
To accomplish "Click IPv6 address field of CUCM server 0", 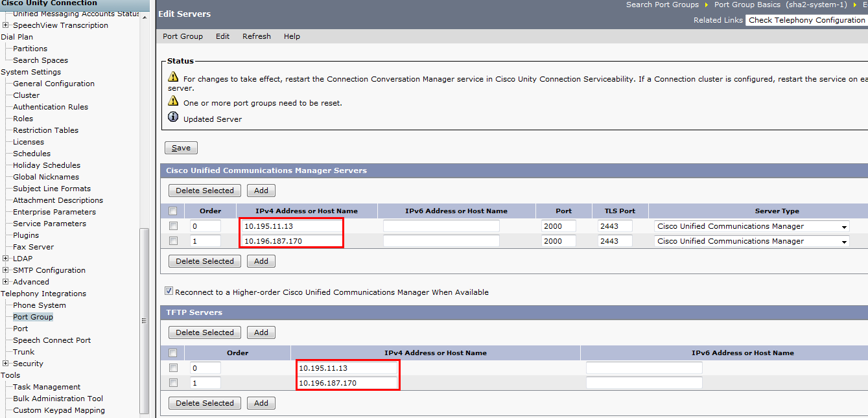I will pos(441,226).
